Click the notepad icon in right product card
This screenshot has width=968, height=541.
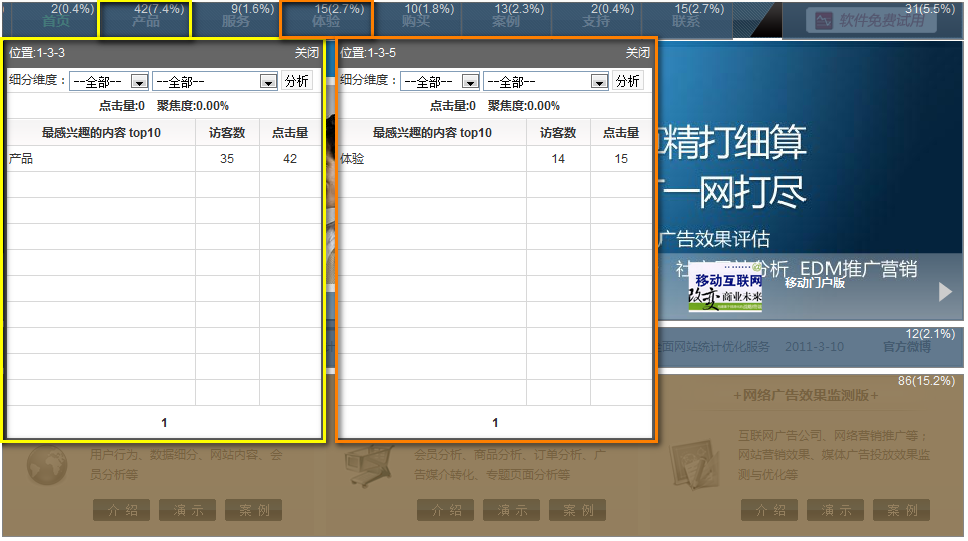(x=694, y=464)
